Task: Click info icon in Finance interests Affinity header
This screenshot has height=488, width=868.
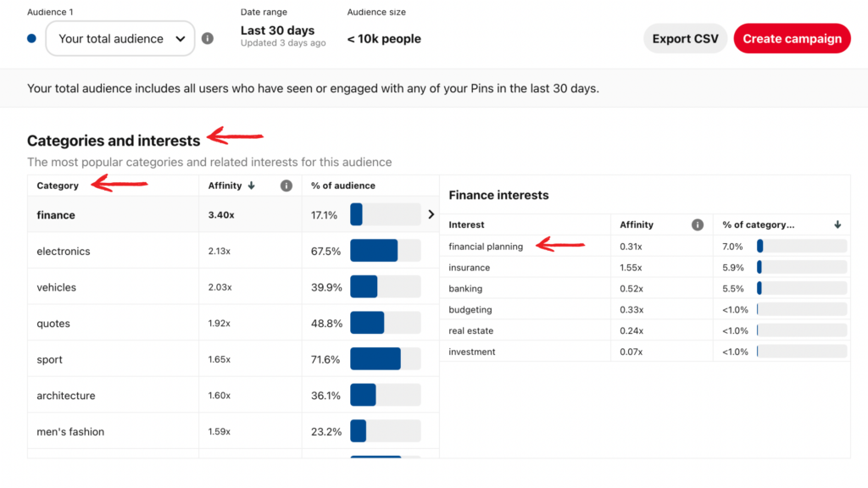Action: click(698, 225)
